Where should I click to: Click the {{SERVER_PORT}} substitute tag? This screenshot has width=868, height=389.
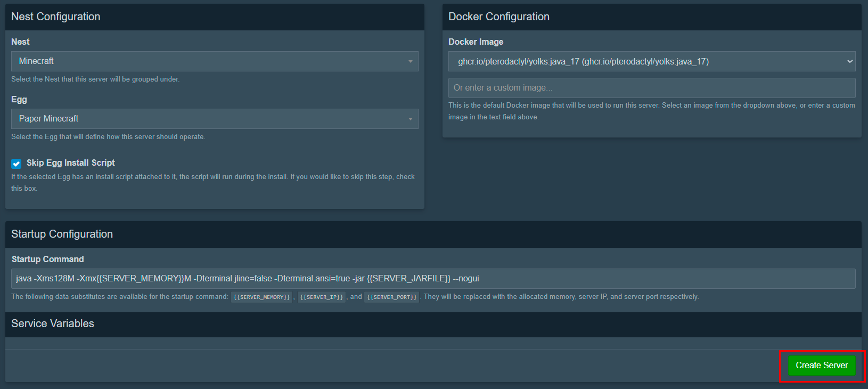(392, 297)
